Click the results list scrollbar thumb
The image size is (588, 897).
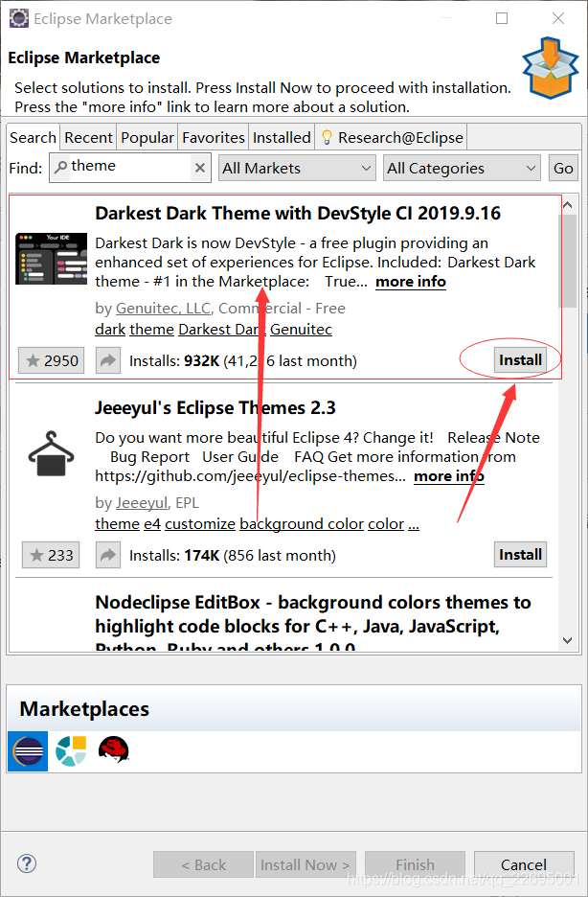568,261
